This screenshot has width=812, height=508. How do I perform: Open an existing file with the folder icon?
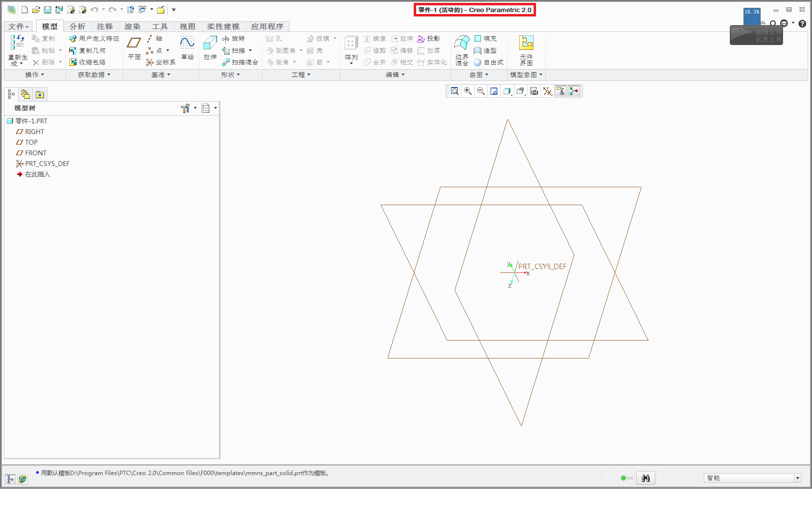(36, 10)
